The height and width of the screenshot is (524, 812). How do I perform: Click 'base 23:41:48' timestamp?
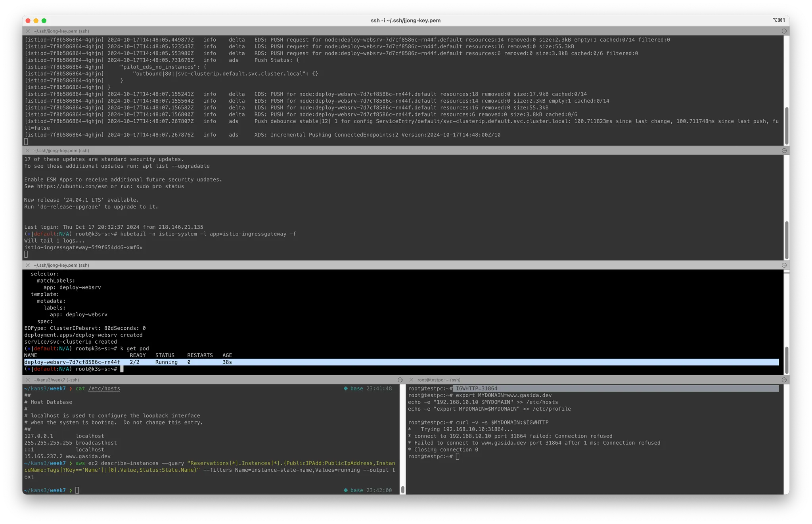click(x=371, y=388)
